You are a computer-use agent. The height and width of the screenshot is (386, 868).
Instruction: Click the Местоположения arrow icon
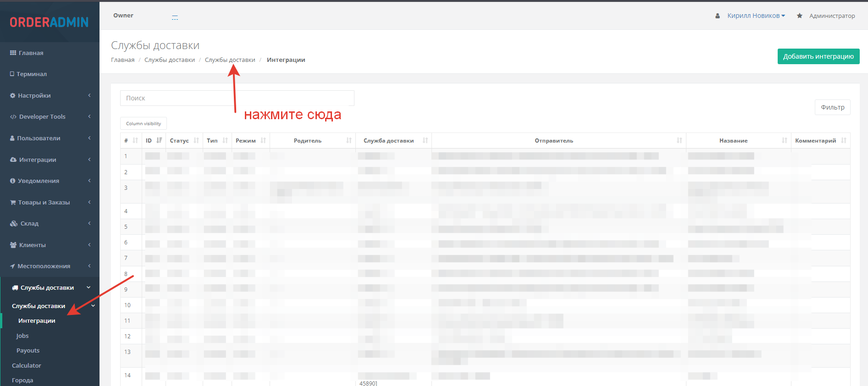click(12, 266)
